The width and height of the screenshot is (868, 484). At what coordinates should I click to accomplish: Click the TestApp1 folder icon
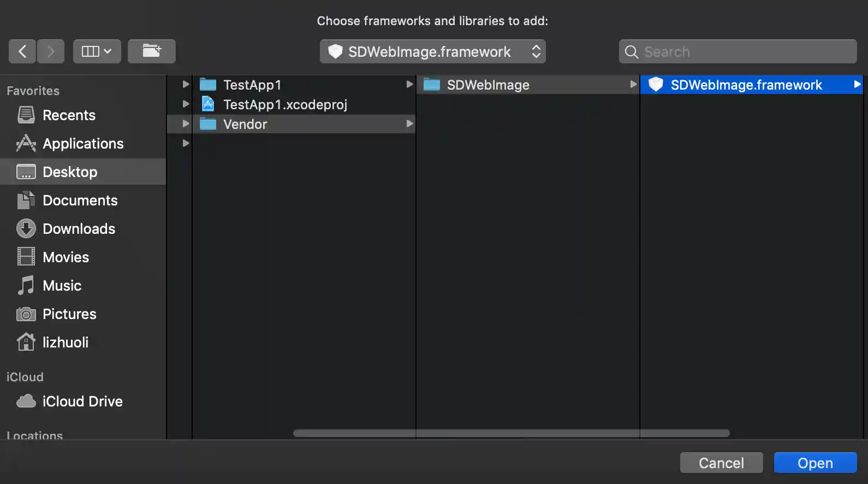pyautogui.click(x=208, y=85)
